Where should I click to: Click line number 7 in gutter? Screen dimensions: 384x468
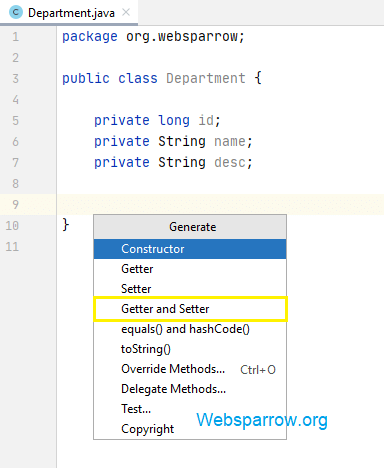[16, 163]
